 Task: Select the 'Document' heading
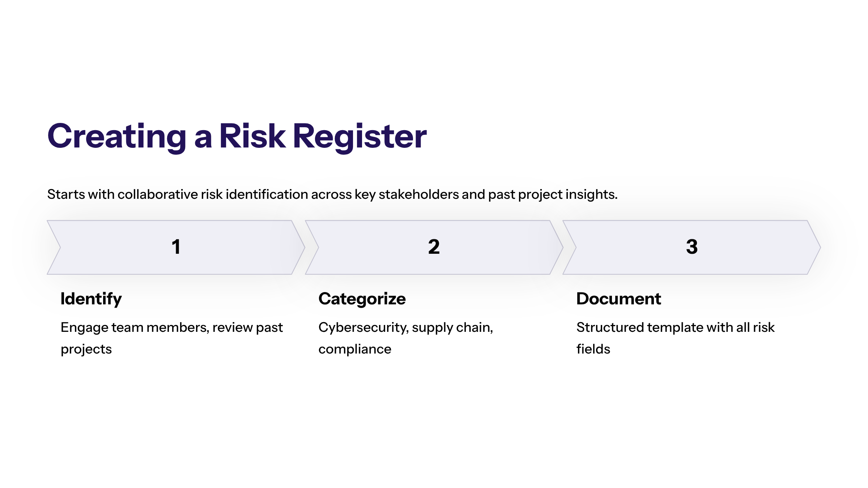pyautogui.click(x=618, y=299)
